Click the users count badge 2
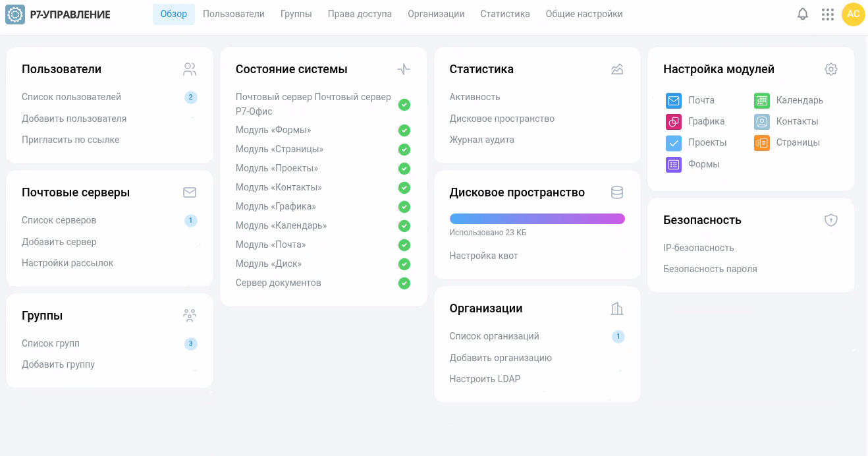 point(191,98)
